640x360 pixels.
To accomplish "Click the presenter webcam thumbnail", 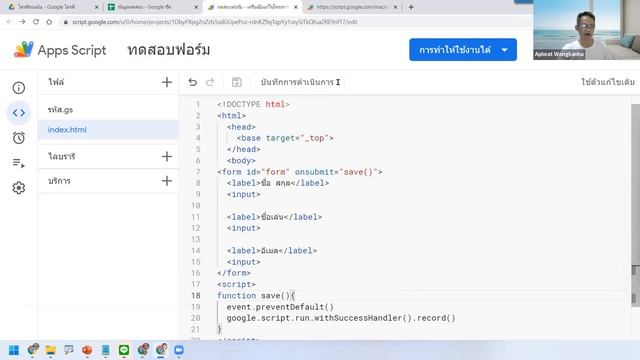I will [x=587, y=30].
